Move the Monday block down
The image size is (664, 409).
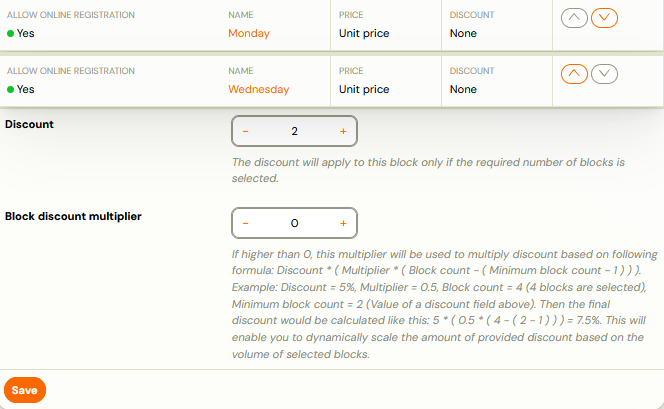[604, 18]
